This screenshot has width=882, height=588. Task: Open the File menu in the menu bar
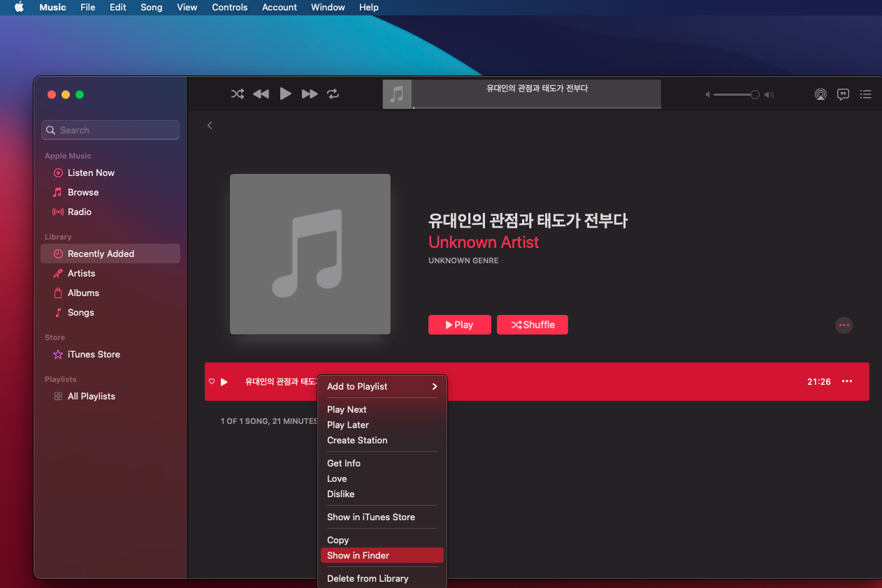(88, 7)
